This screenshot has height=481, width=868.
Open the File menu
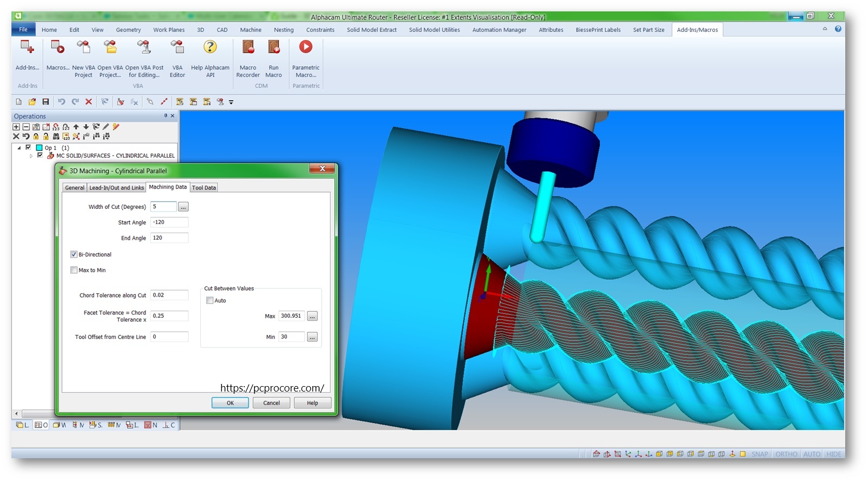[x=23, y=30]
